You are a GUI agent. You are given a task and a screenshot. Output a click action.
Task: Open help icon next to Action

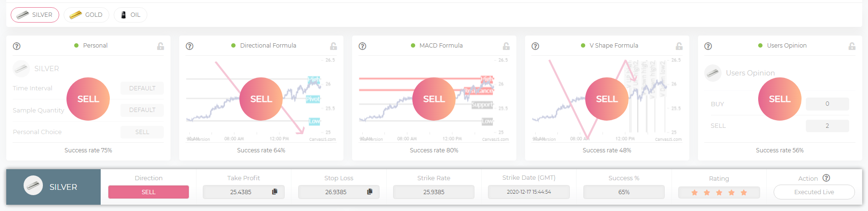tap(827, 178)
